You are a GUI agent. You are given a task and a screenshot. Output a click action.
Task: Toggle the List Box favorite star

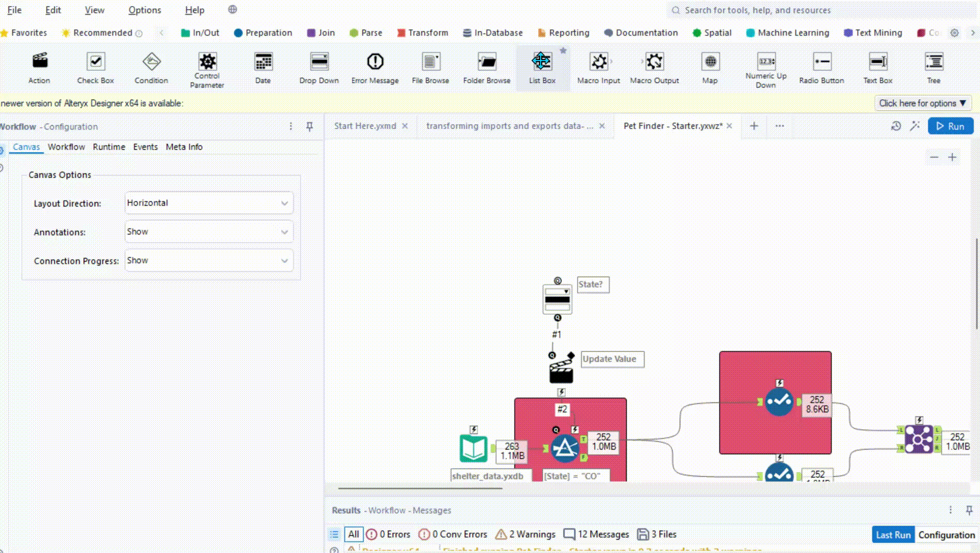point(563,50)
